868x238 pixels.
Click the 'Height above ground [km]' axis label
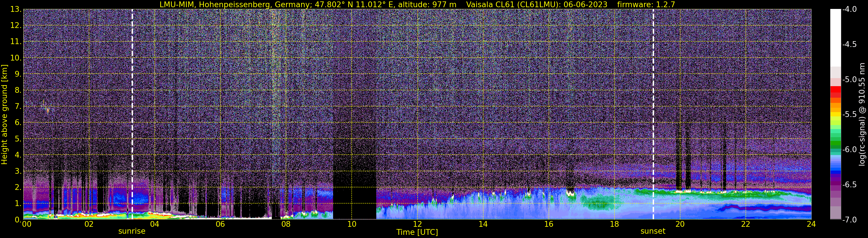[4, 114]
